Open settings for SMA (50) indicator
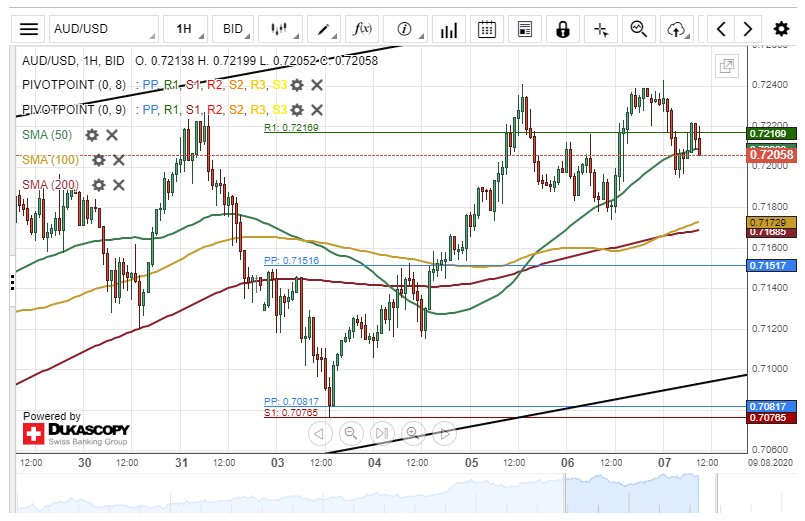805x521 pixels. pos(92,135)
